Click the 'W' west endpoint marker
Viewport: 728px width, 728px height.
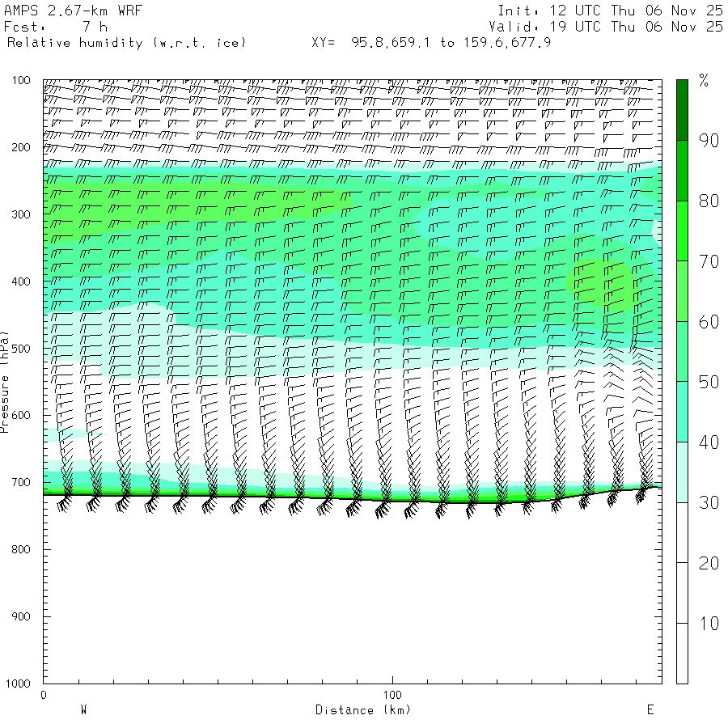coord(83,709)
